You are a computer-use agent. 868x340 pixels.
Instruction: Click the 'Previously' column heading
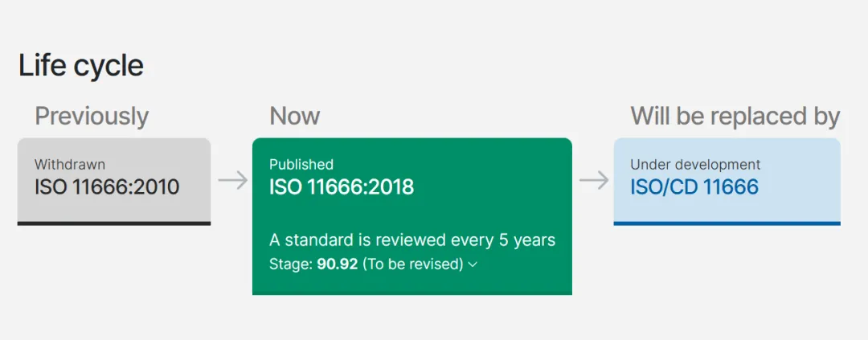(92, 116)
